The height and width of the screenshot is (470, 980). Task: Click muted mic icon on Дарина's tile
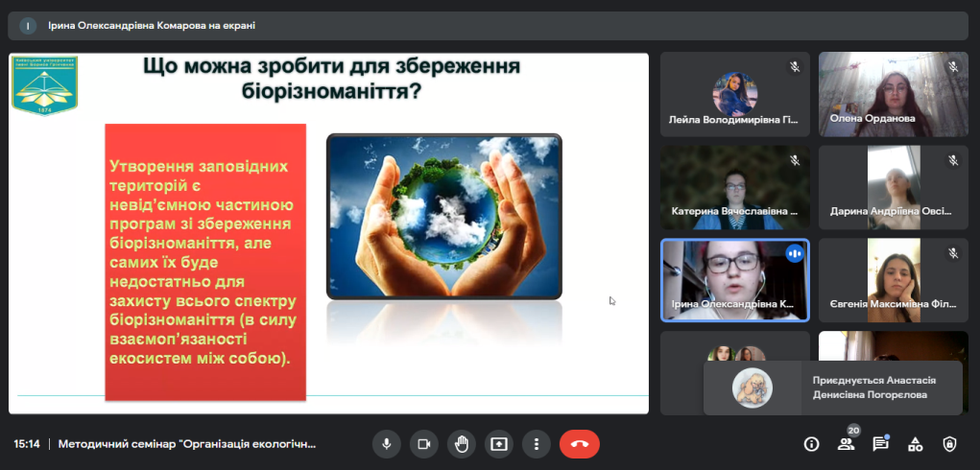952,160
